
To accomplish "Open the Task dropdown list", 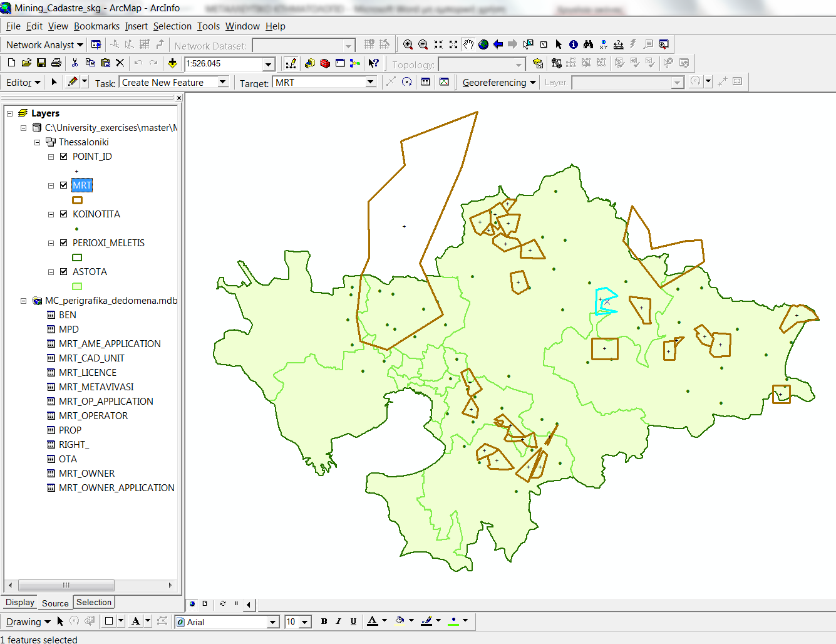I will 223,82.
